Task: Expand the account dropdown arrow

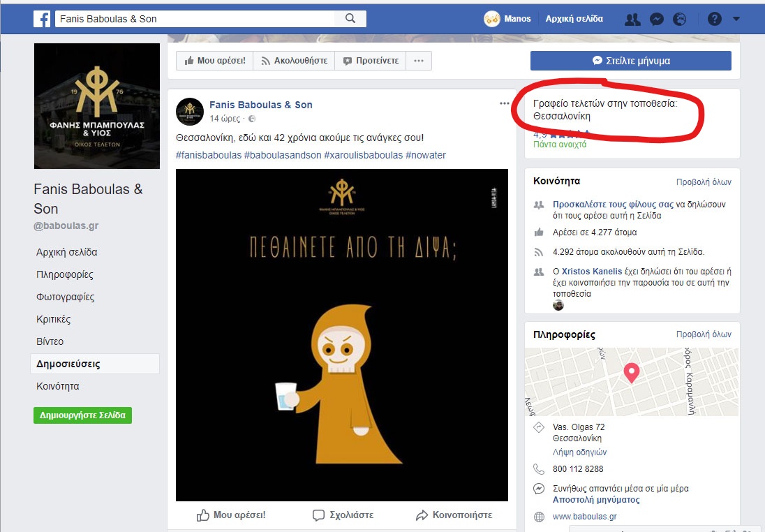Action: [x=736, y=19]
